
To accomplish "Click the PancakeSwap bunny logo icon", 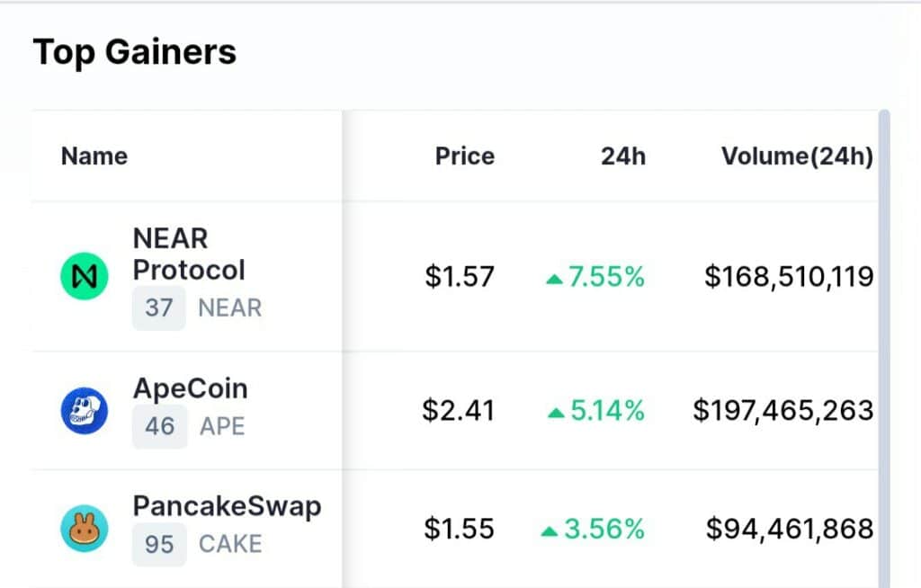I will click(x=84, y=529).
